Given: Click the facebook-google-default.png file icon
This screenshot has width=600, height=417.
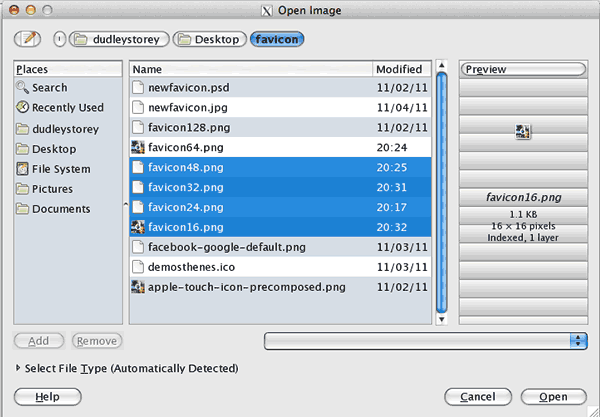Looking at the screenshot, I should (x=138, y=247).
